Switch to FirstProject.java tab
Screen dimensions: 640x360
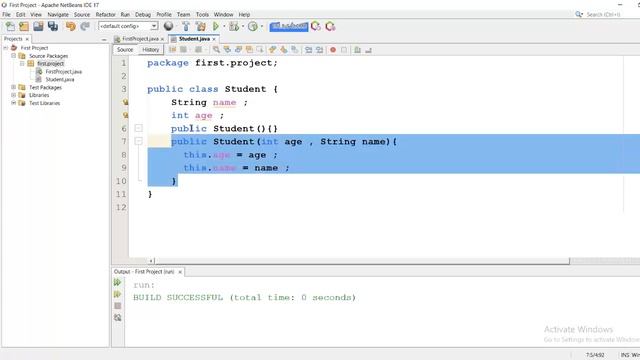point(140,39)
